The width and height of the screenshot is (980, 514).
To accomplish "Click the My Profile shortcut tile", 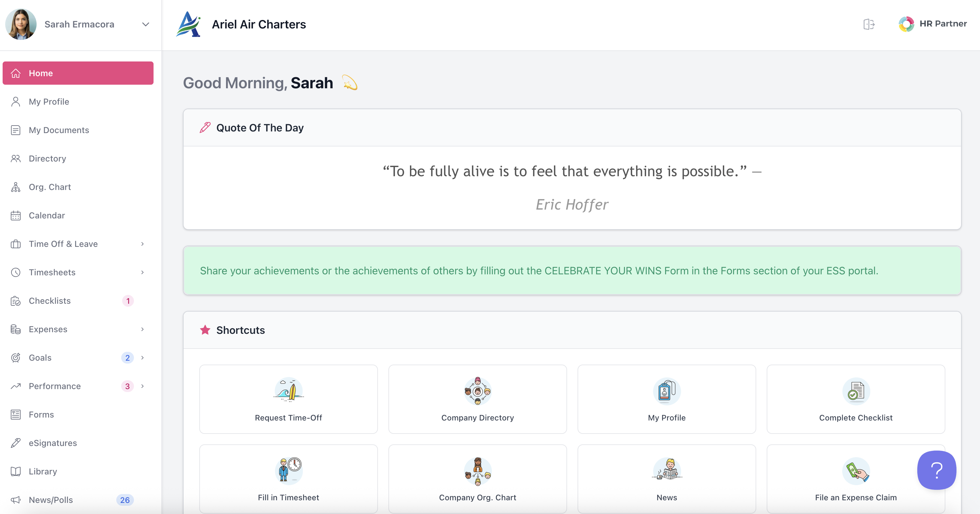I will 666,399.
